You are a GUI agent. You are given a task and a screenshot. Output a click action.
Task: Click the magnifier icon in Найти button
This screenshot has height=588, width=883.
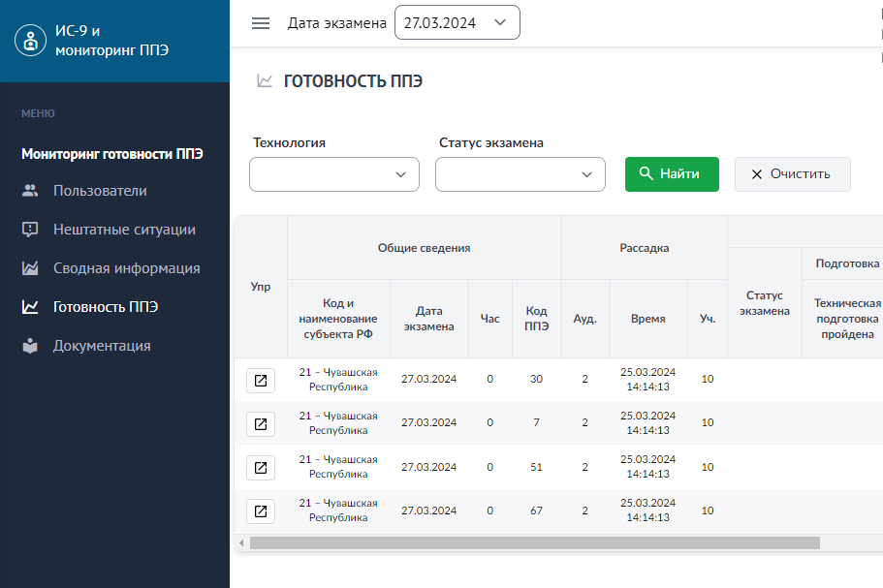coord(646,173)
